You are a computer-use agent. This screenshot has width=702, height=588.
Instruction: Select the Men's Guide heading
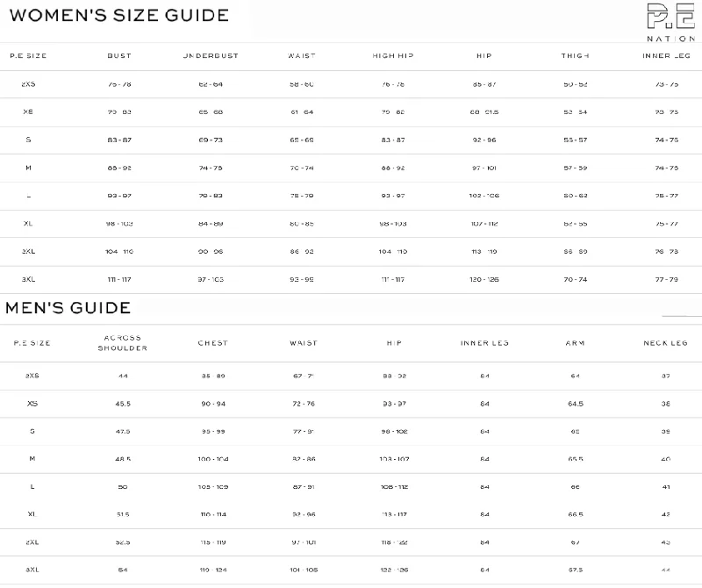(68, 308)
